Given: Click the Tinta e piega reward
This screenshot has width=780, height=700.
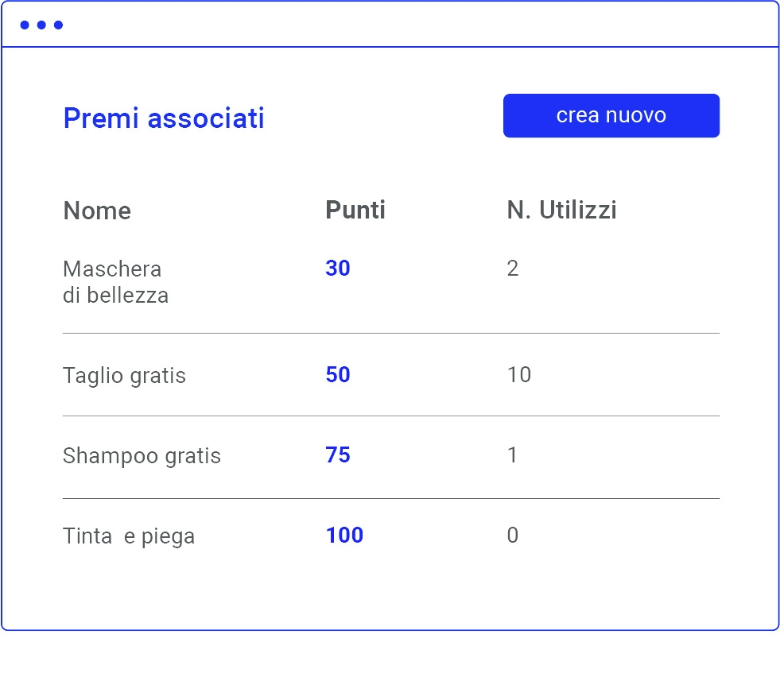Looking at the screenshot, I should click(129, 536).
